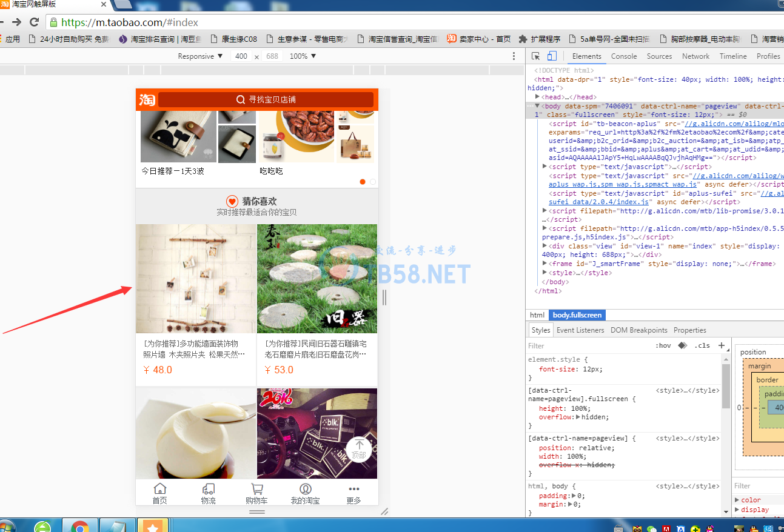
Task: Switch to the Elements tab
Action: [x=587, y=56]
